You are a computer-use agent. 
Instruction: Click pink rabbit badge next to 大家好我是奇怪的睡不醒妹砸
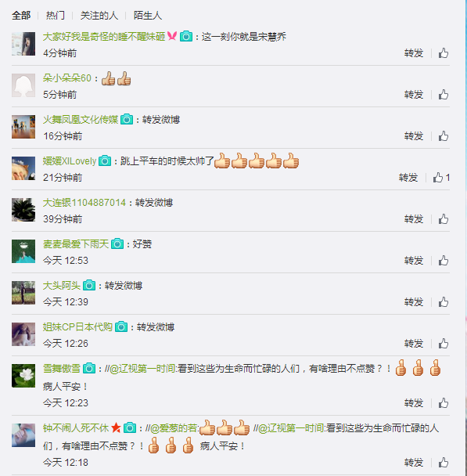172,36
